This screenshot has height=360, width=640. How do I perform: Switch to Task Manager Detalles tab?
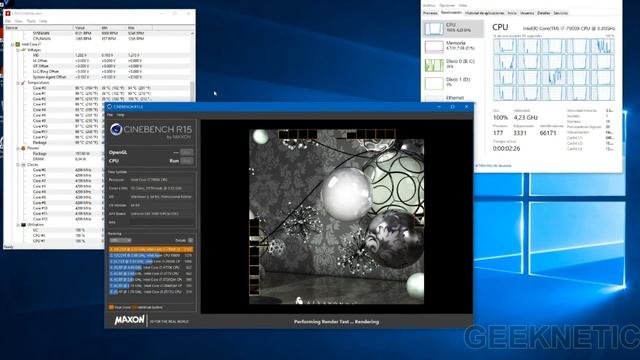[x=543, y=13]
